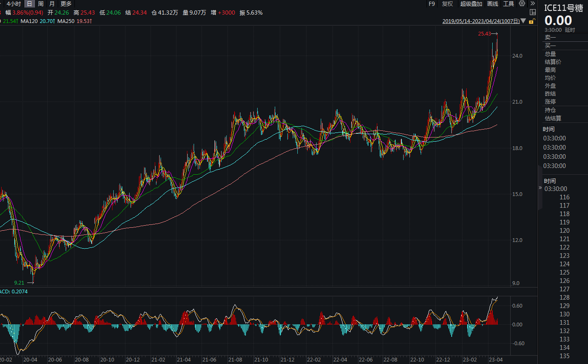Image resolution: width=588 pixels, height=364 pixels.
Task: Click the ICE11号糖 contract title
Action: (563, 8)
